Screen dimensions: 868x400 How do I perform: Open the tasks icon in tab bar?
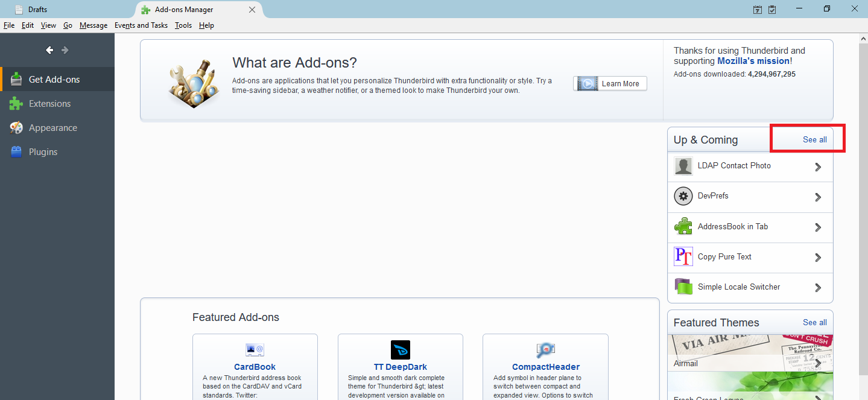(x=772, y=10)
